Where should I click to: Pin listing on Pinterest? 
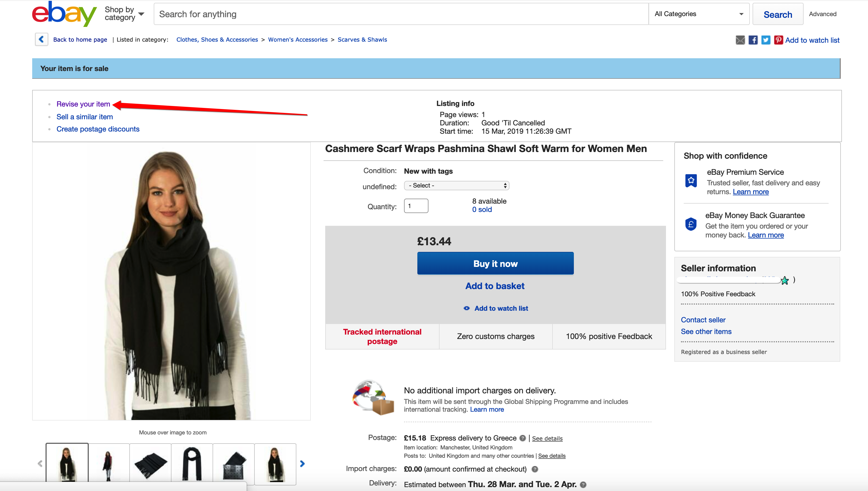click(779, 40)
